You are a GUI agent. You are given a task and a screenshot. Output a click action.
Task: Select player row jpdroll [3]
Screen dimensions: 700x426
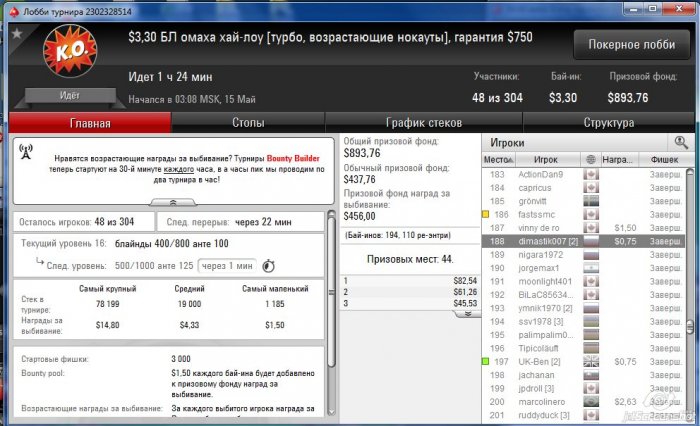tap(583, 388)
